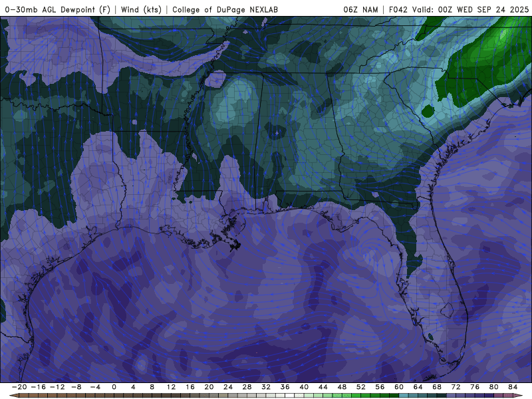
Task: Click the 80 value on the color scale
Action: pyautogui.click(x=494, y=387)
